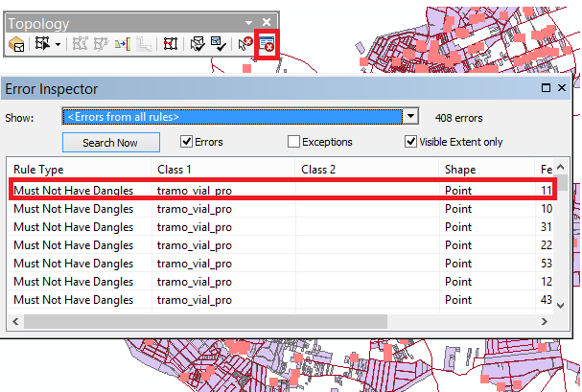Toggle the Errors checkbox

click(x=186, y=141)
